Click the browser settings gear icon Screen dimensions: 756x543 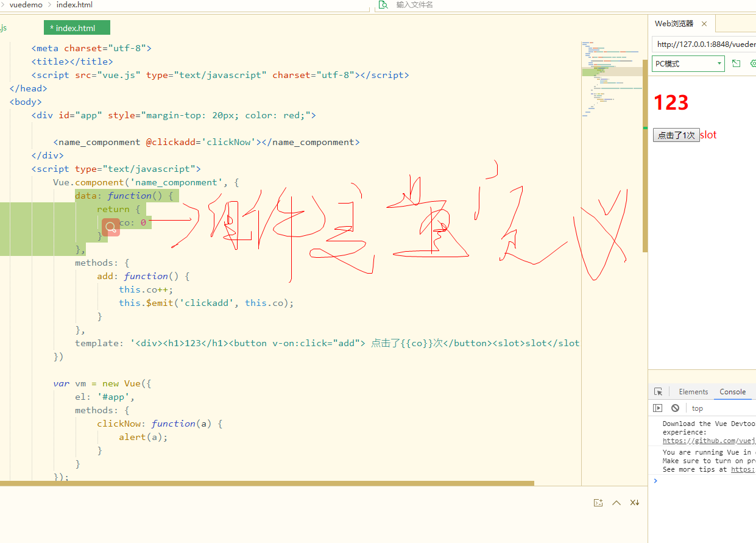753,63
